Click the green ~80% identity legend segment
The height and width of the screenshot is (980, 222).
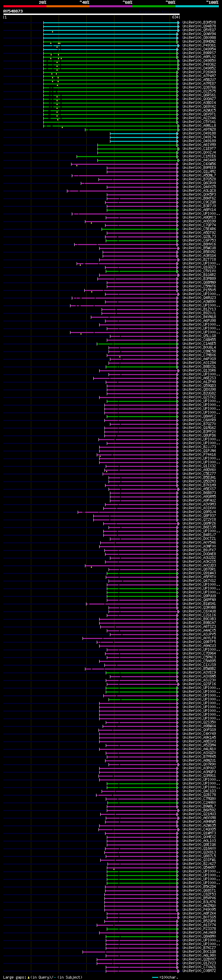(154, 6)
